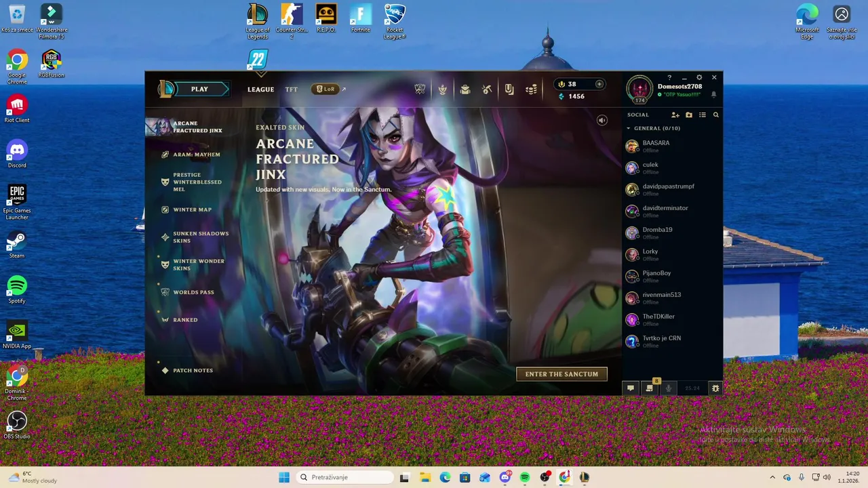Show hidden system tray icons
The image size is (868, 488).
[x=772, y=477]
